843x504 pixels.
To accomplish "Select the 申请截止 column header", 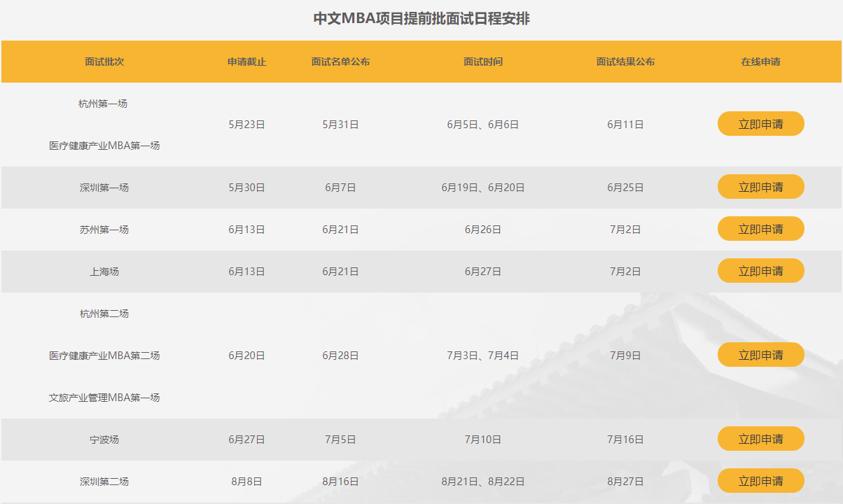I will tap(246, 62).
